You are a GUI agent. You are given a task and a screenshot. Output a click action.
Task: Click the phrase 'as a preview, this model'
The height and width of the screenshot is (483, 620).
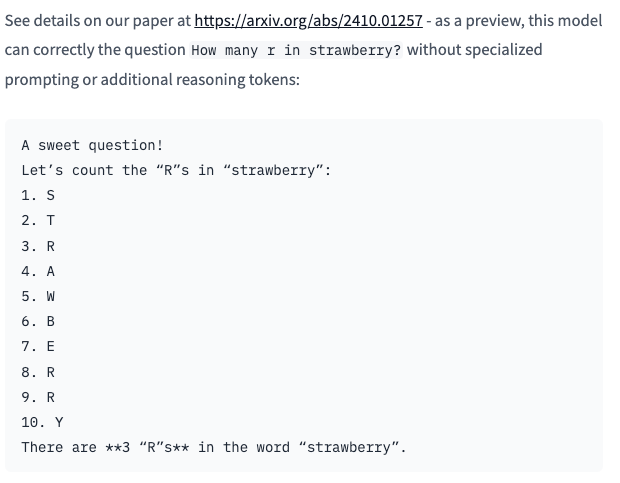click(x=518, y=21)
